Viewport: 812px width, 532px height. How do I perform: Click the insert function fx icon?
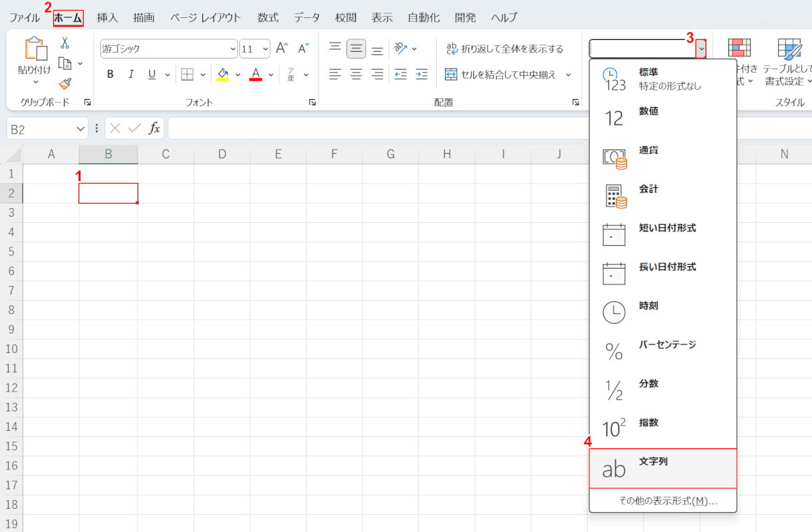click(x=154, y=128)
